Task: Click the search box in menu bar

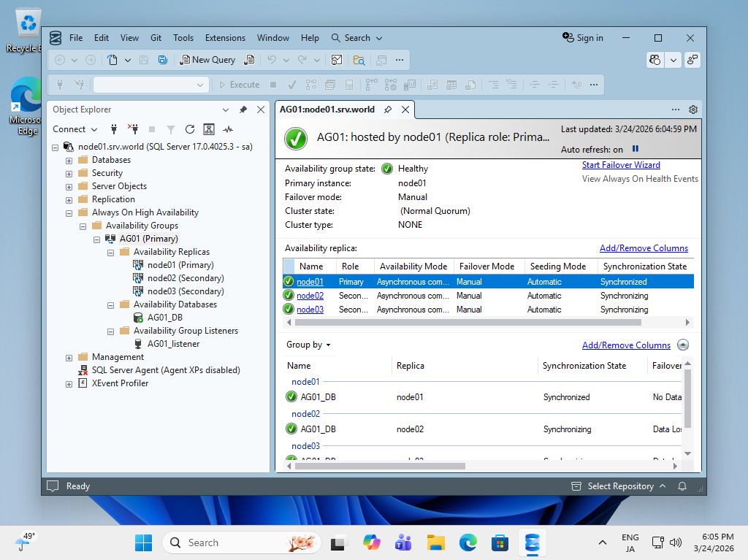Action: point(356,38)
